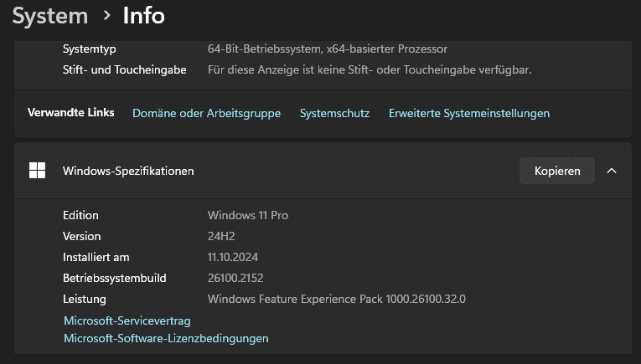
Task: Go back to System in the breadcrumb
Action: [50, 17]
